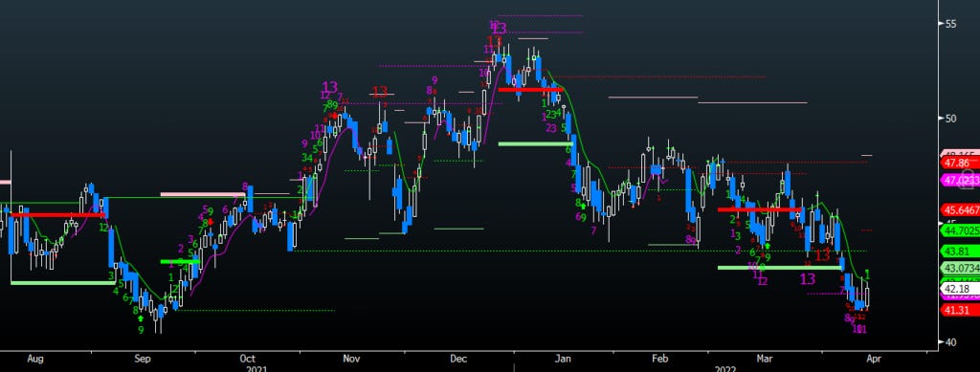Screen dimensions: 980x372
Task: Click the thick red resistance line in January
Action: tap(530, 90)
